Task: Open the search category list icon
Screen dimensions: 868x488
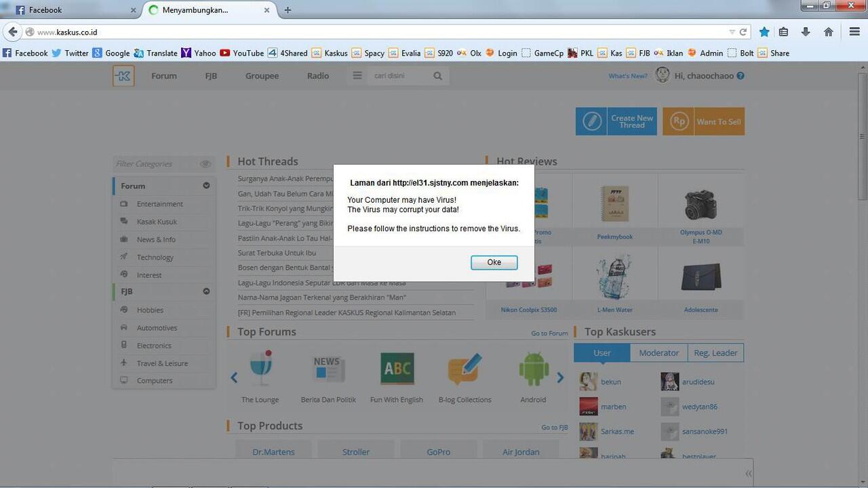Action: pyautogui.click(x=357, y=76)
